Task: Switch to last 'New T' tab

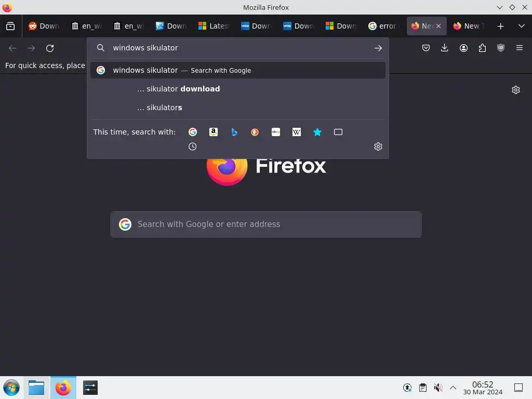Action: tap(469, 26)
